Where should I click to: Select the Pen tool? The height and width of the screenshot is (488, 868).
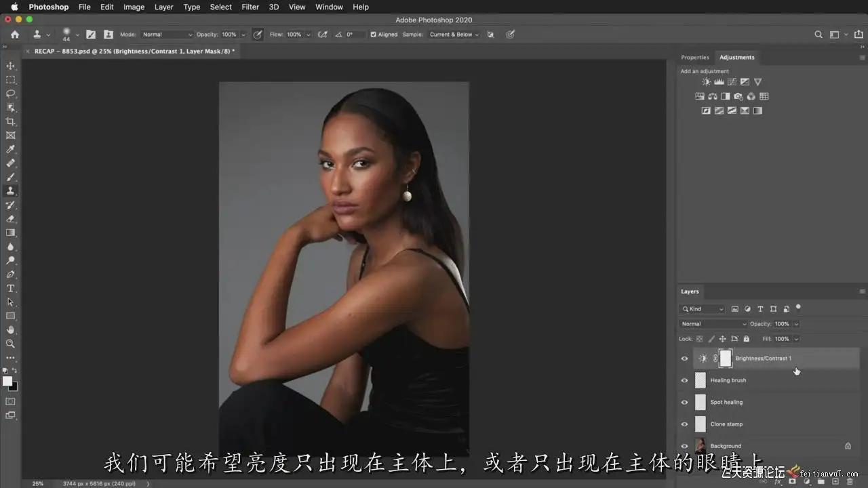(x=10, y=274)
